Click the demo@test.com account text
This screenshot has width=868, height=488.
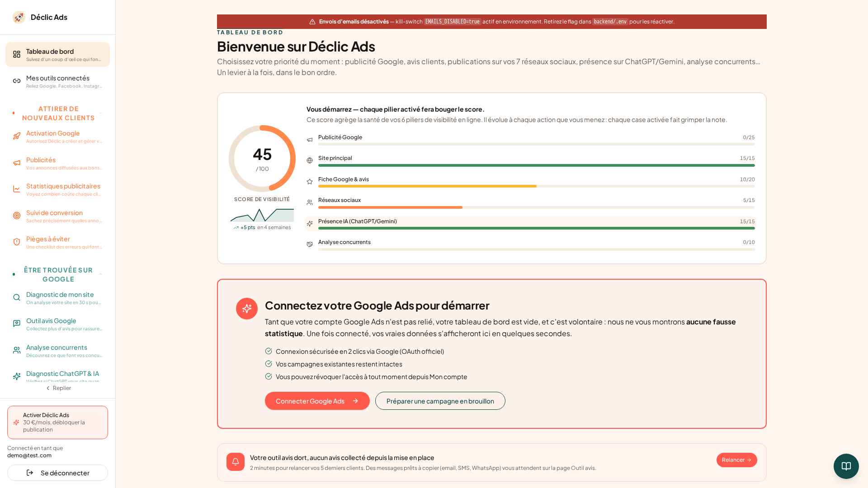pyautogui.click(x=29, y=455)
